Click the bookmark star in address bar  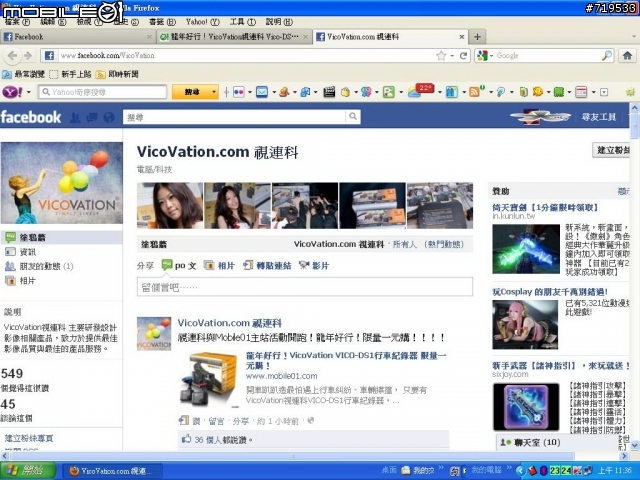441,56
